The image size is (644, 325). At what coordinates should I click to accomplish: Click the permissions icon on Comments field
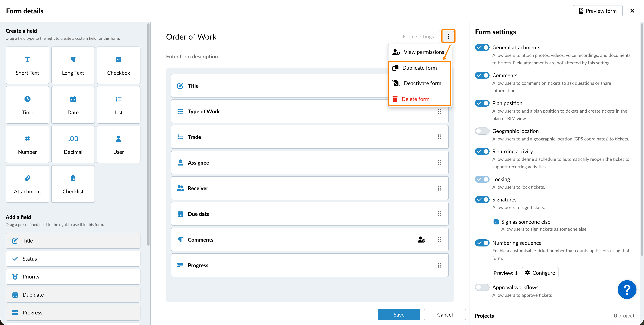pos(421,240)
